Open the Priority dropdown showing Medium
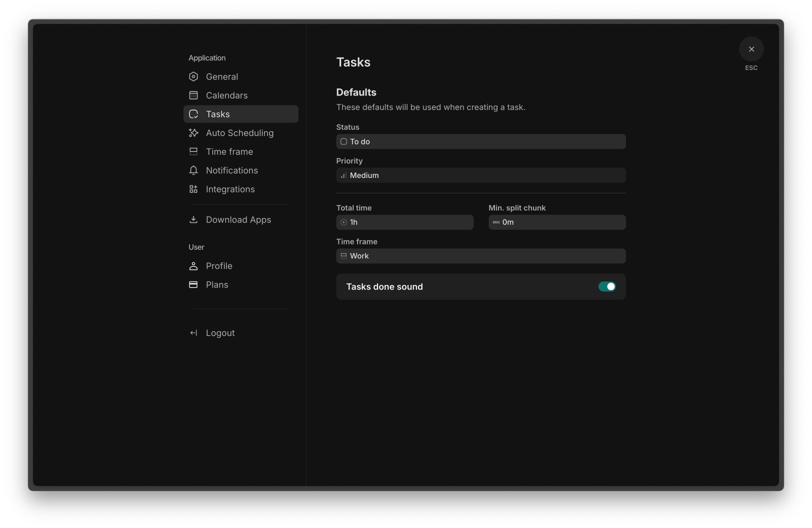The width and height of the screenshot is (812, 528). (480, 175)
